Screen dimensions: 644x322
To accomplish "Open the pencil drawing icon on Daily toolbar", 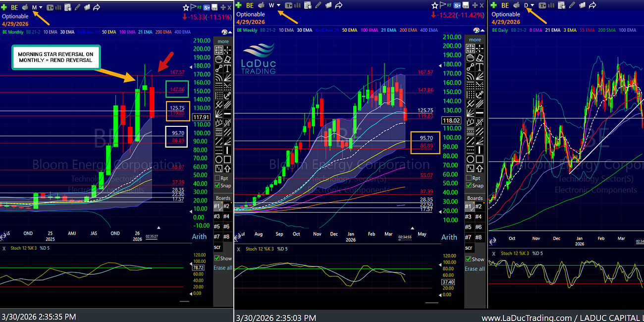I will coord(572,5).
